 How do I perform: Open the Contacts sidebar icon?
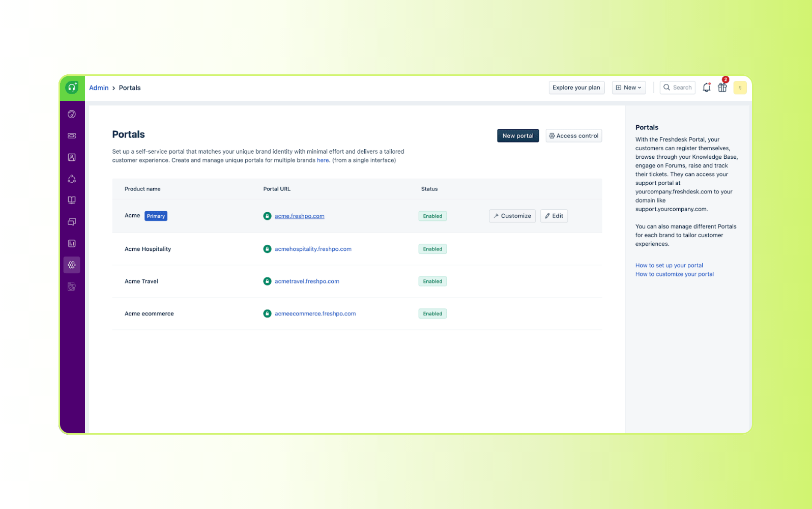click(72, 157)
